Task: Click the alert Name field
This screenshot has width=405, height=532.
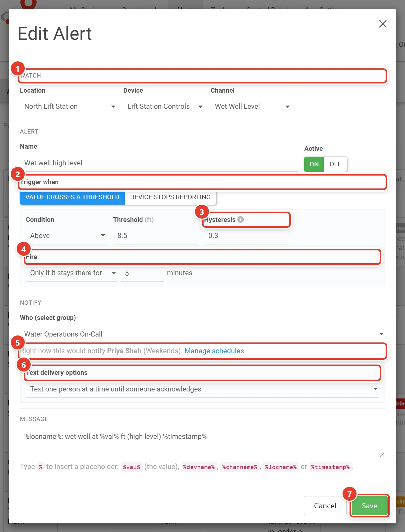Action: 159,163
